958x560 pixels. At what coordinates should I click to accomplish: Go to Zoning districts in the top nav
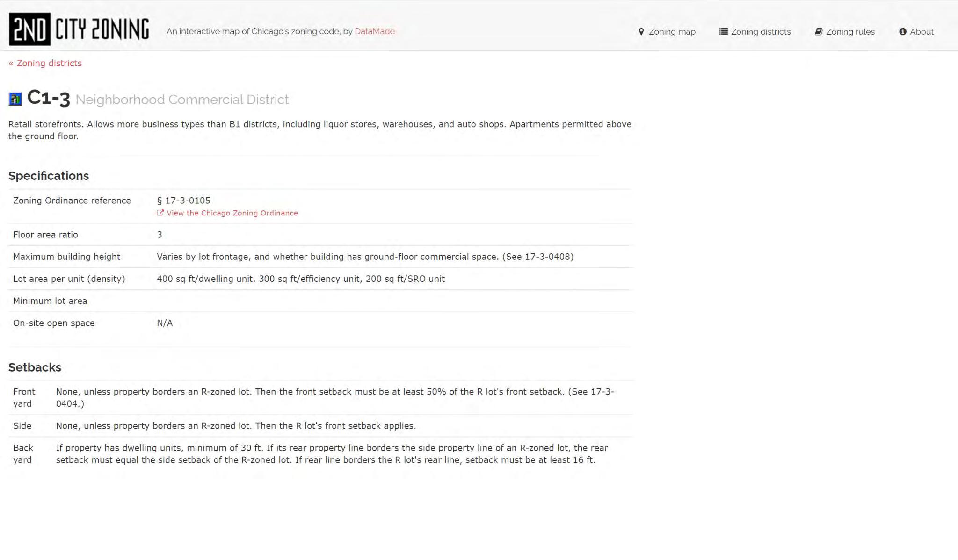coord(761,32)
